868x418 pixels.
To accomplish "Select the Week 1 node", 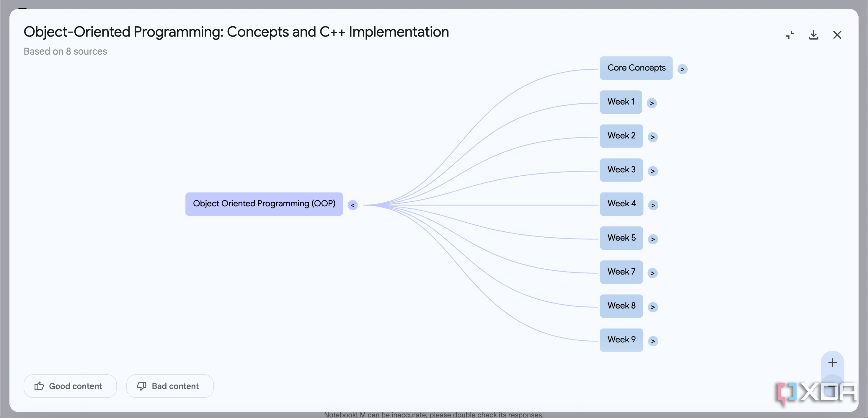I will coord(621,102).
